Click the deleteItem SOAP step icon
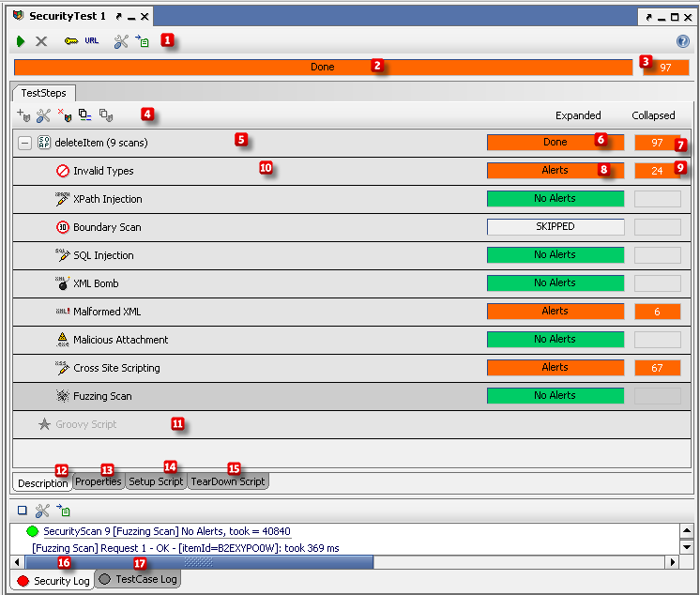 (44, 143)
